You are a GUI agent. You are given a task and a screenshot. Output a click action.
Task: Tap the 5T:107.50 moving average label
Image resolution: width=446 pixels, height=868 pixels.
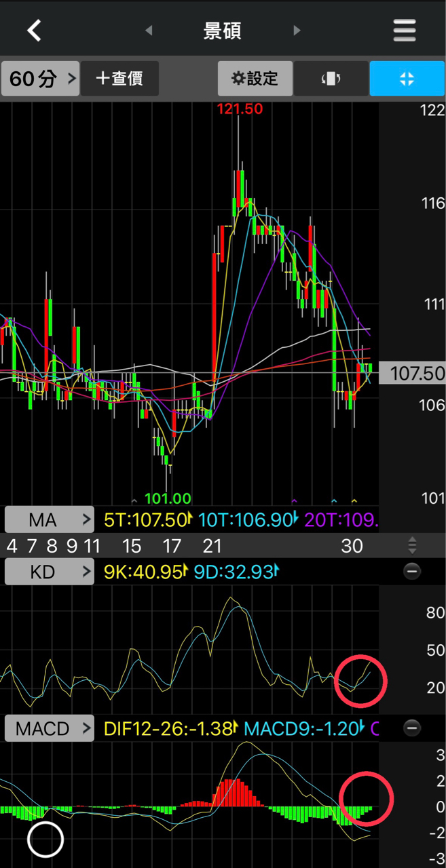(145, 520)
